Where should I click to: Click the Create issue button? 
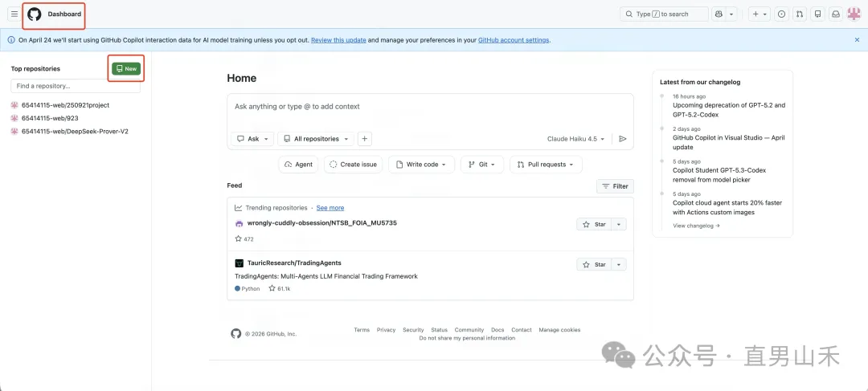pos(353,165)
